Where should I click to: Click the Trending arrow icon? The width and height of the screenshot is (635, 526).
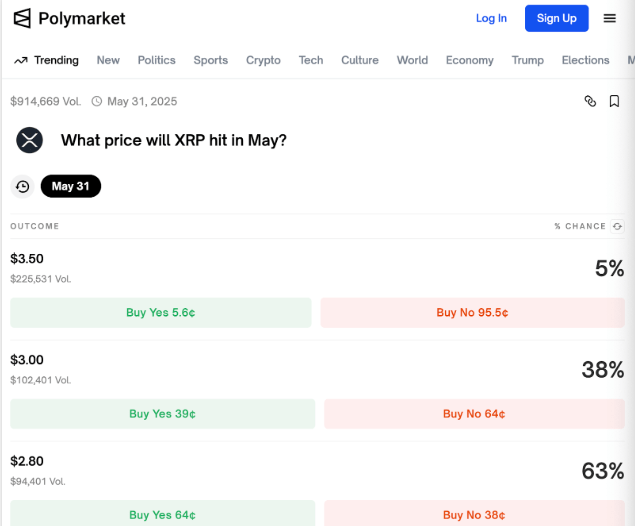[21, 61]
